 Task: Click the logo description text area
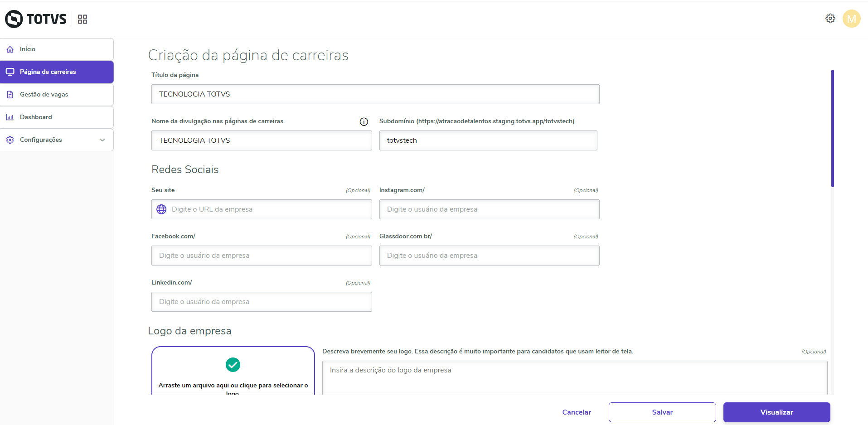tap(575, 377)
